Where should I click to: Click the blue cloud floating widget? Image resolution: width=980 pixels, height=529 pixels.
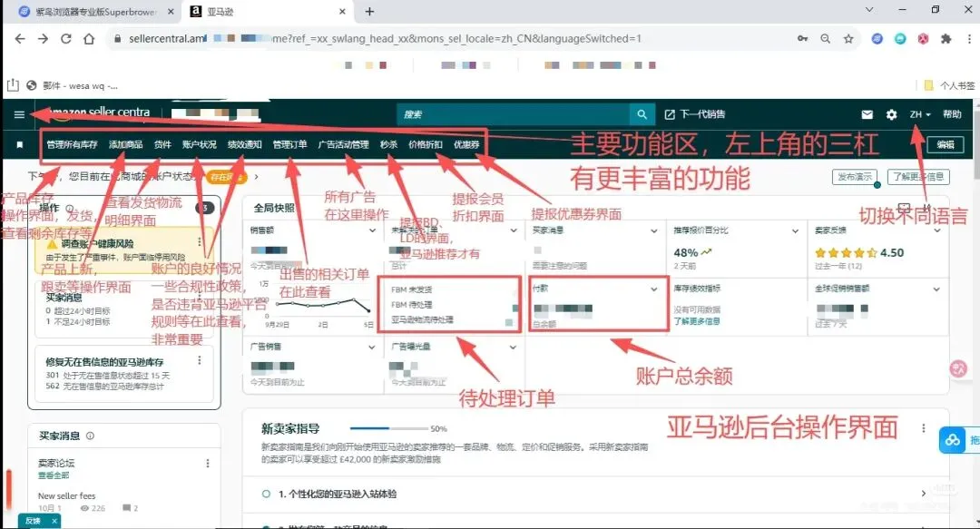(953, 440)
